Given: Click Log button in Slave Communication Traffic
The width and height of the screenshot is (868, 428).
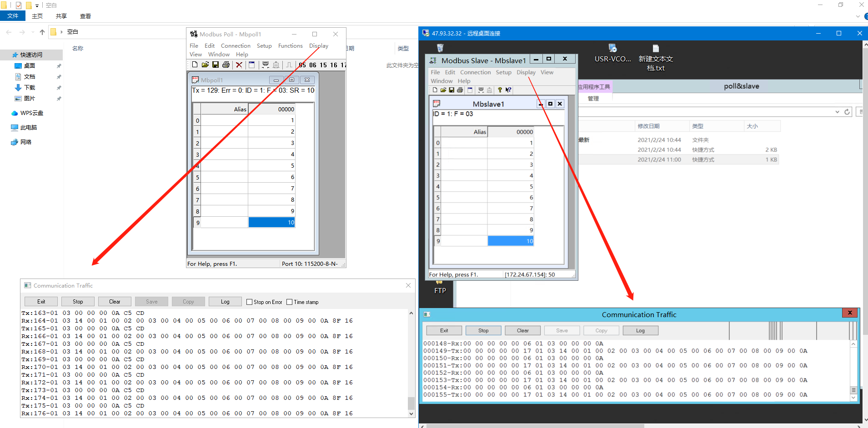Looking at the screenshot, I should click(x=640, y=331).
